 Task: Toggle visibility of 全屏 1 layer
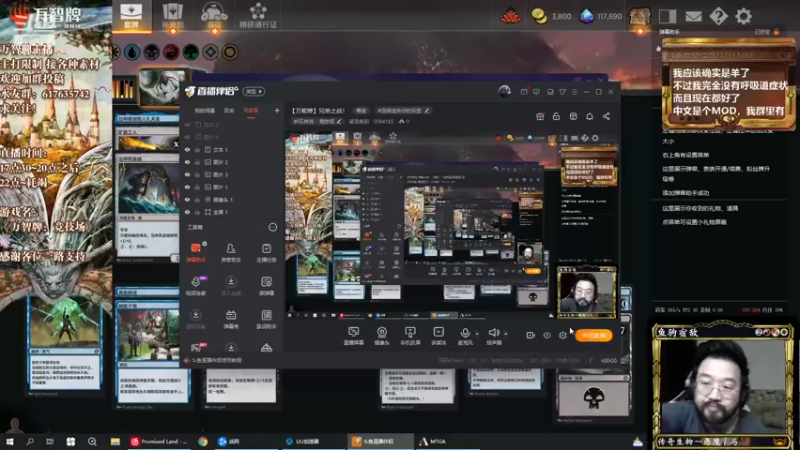coord(187,212)
